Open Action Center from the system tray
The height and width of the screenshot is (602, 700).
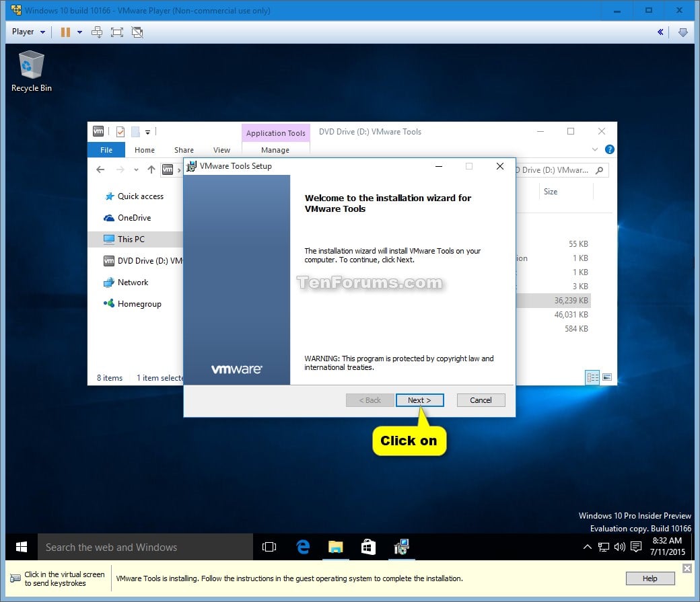point(636,547)
